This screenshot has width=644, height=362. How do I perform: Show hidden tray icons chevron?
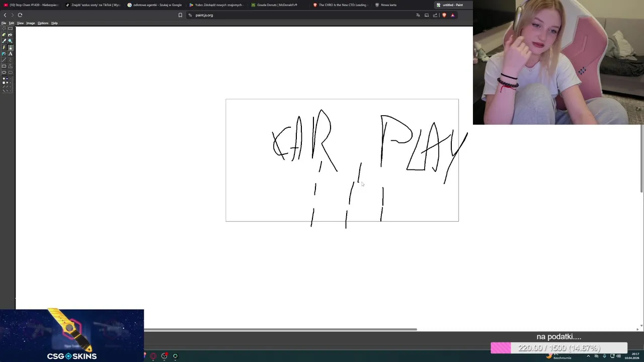(588, 356)
